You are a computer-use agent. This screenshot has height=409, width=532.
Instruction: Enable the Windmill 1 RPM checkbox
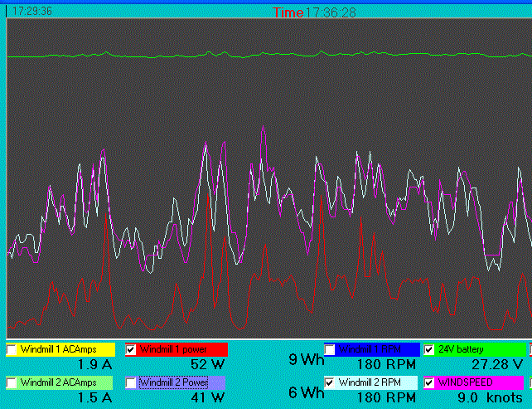330,350
